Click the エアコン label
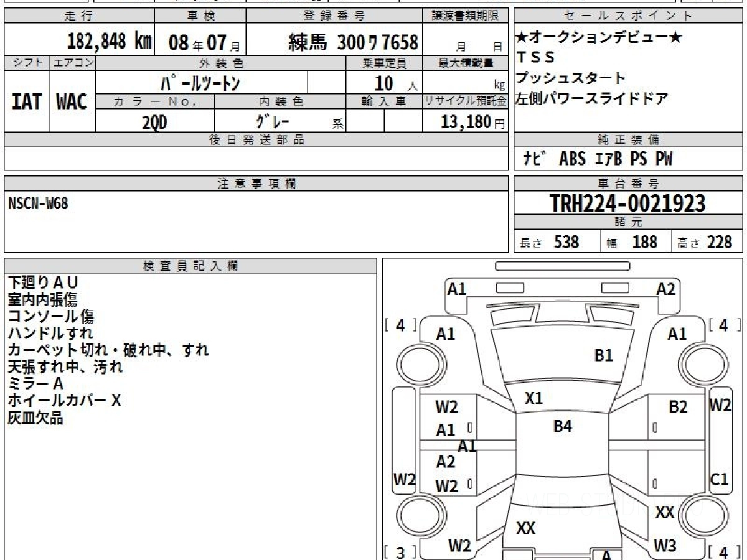This screenshot has width=747, height=560. coord(72,63)
